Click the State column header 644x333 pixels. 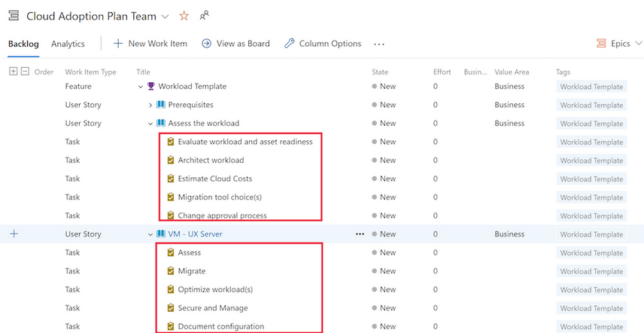pyautogui.click(x=380, y=72)
